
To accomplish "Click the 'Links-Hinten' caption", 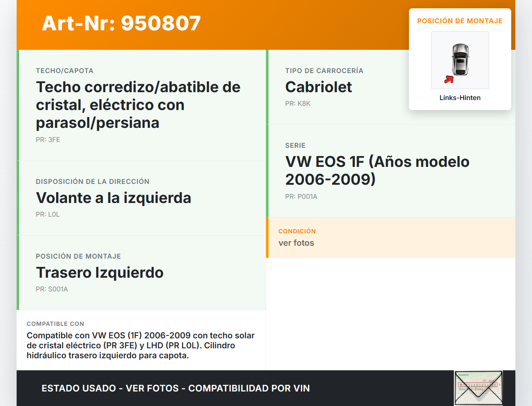I will [x=460, y=98].
